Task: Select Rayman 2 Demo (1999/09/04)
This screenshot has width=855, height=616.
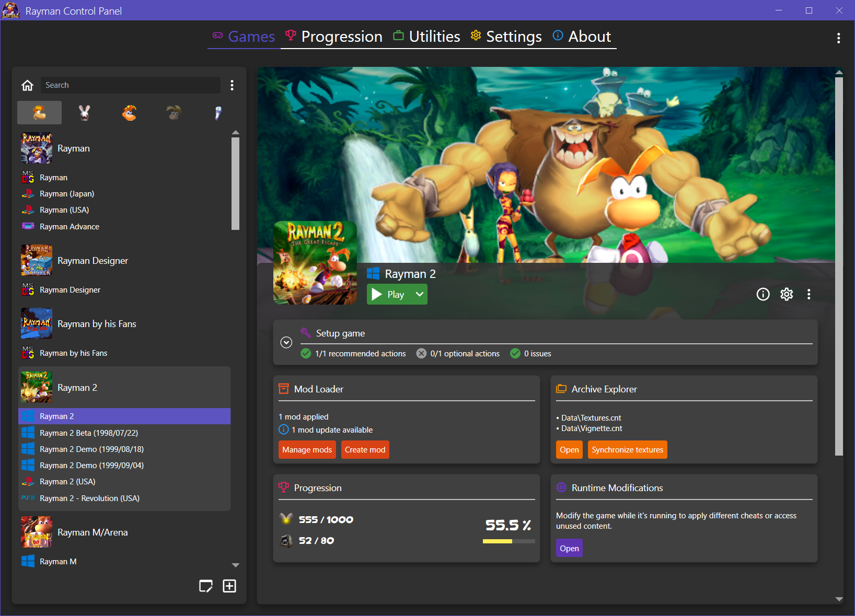Action: click(124, 466)
